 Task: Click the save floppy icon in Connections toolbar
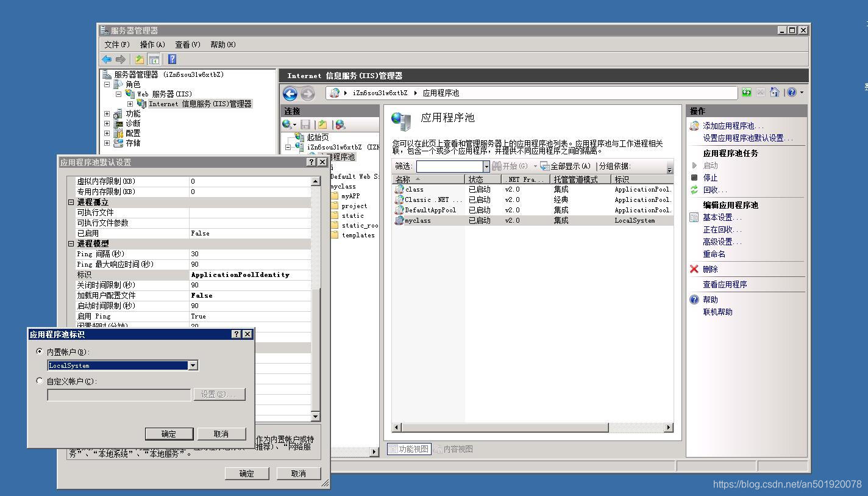[x=305, y=124]
